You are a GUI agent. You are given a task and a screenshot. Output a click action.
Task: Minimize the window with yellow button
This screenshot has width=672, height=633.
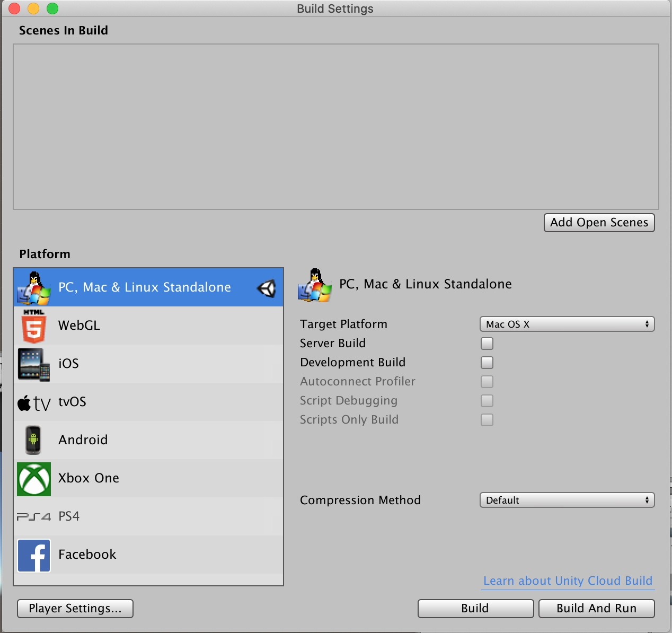(x=33, y=8)
